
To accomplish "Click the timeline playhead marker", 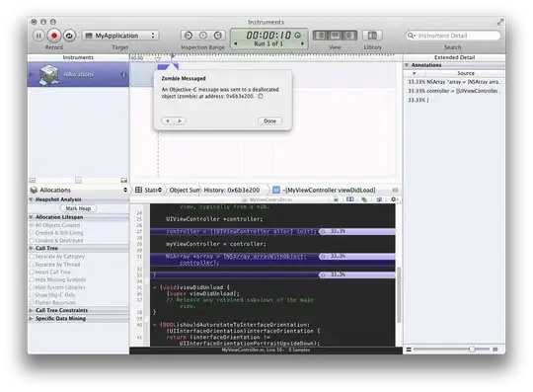I will (x=158, y=59).
